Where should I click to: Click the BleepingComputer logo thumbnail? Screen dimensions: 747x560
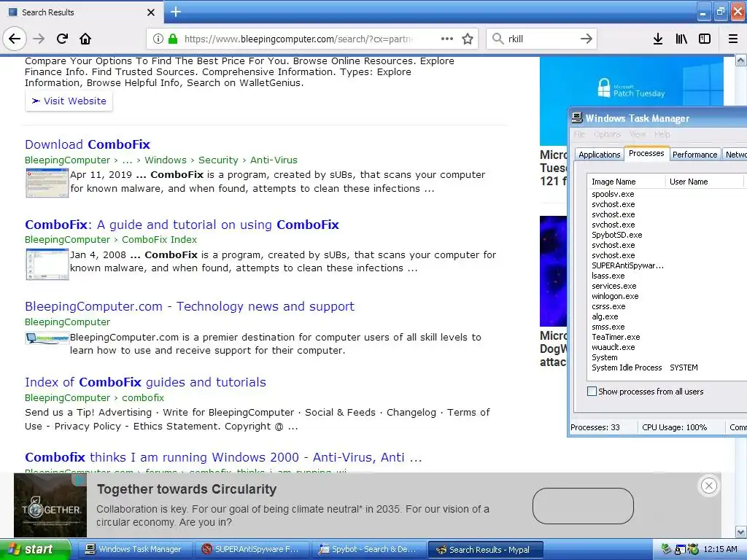(x=47, y=338)
